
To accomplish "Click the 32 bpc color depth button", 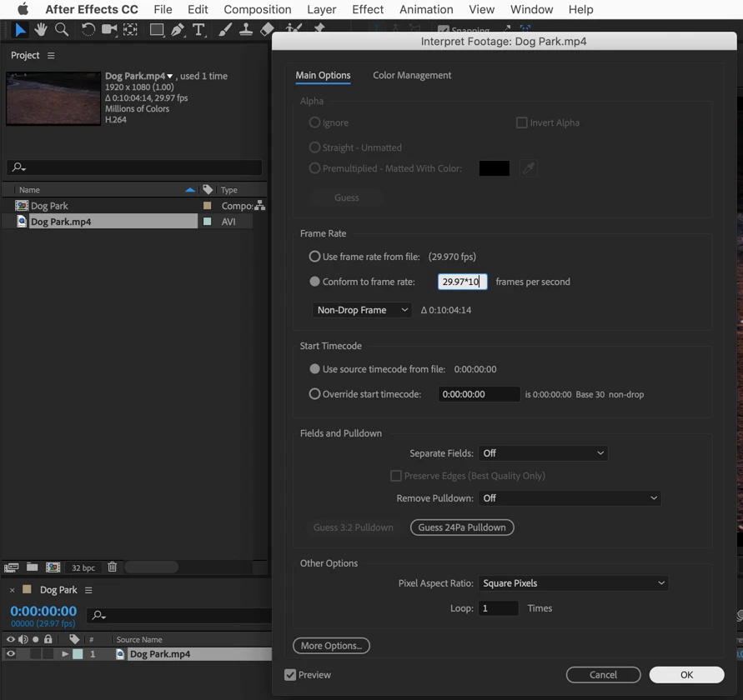I will (83, 567).
